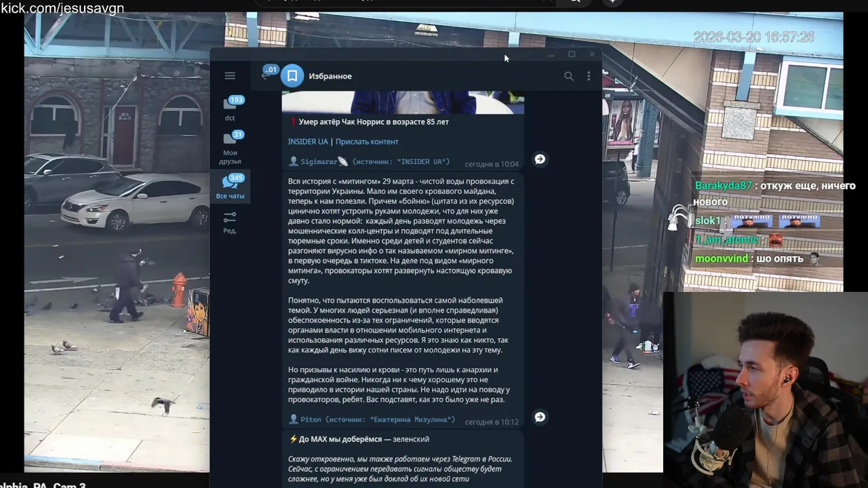Click the camera timestamp 2026-03-20
This screenshot has width=868, height=488.
pyautogui.click(x=753, y=37)
